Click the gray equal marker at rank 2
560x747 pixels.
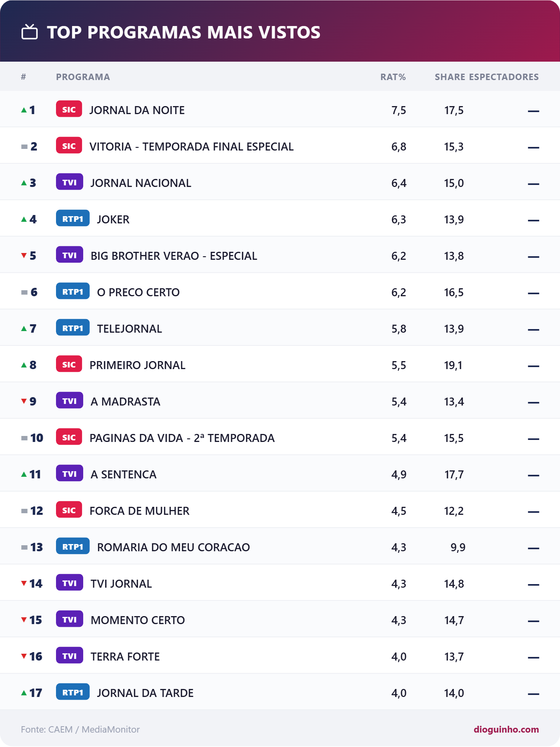click(x=24, y=147)
